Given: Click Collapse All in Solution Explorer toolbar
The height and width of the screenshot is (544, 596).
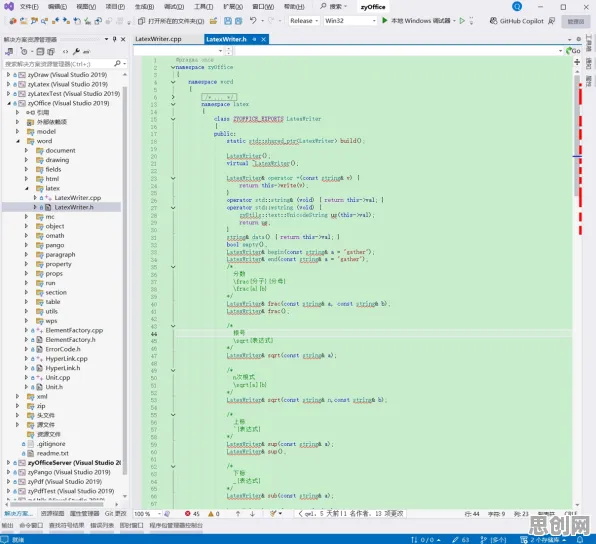Looking at the screenshot, I should pos(40,51).
